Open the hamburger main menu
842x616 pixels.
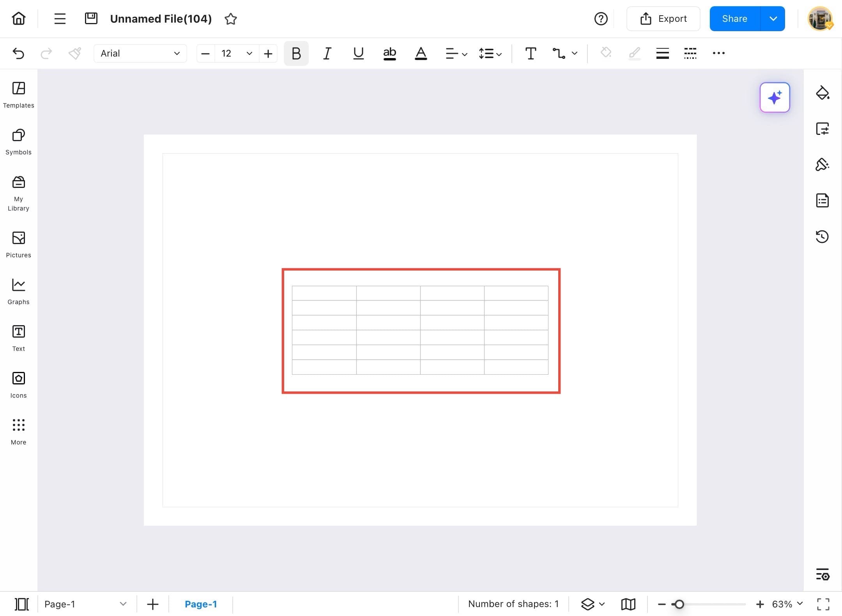(x=60, y=19)
